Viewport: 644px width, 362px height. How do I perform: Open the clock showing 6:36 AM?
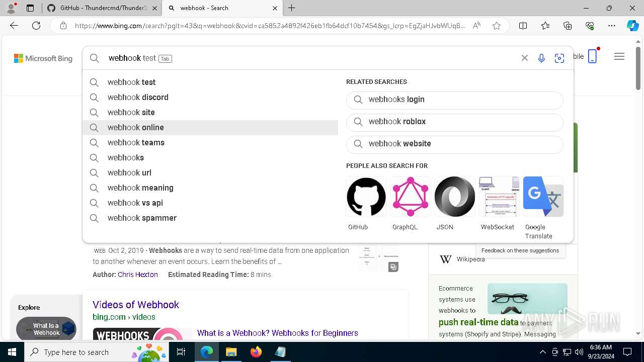[601, 352]
